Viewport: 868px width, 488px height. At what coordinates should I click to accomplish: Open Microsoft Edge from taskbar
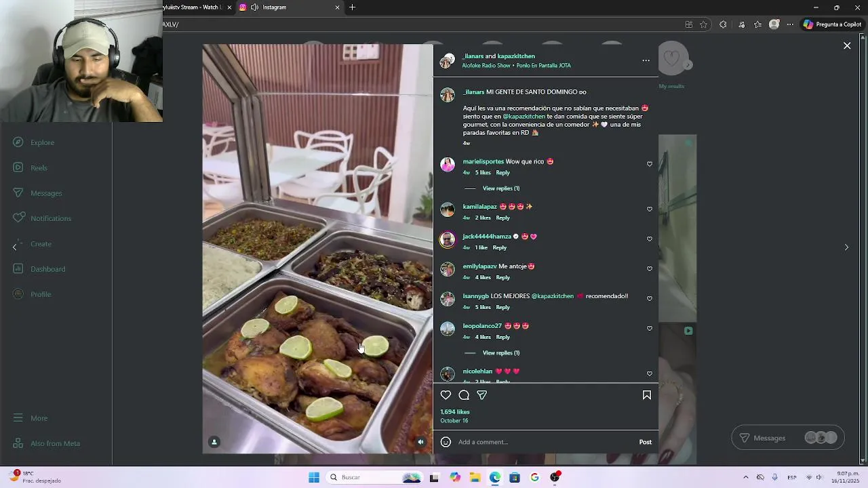(495, 477)
